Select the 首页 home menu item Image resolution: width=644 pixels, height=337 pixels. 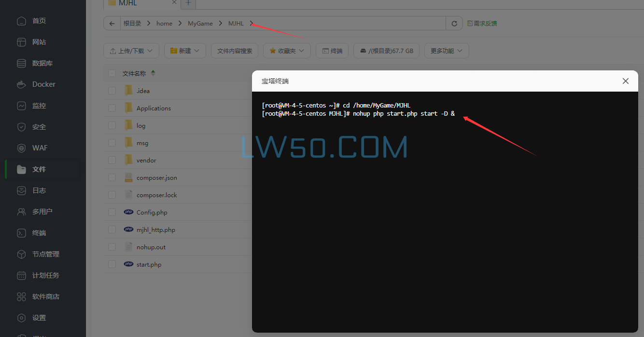pos(39,21)
